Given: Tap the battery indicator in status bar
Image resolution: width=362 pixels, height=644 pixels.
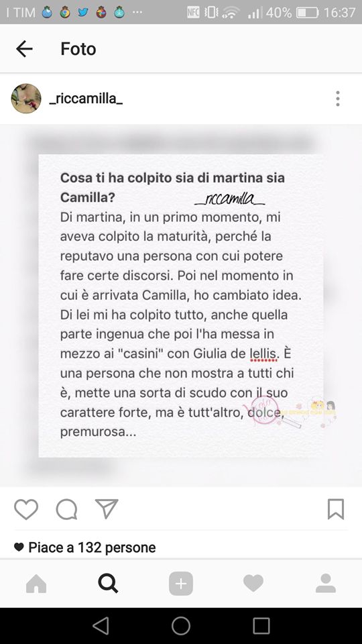Looking at the screenshot, I should (x=308, y=12).
